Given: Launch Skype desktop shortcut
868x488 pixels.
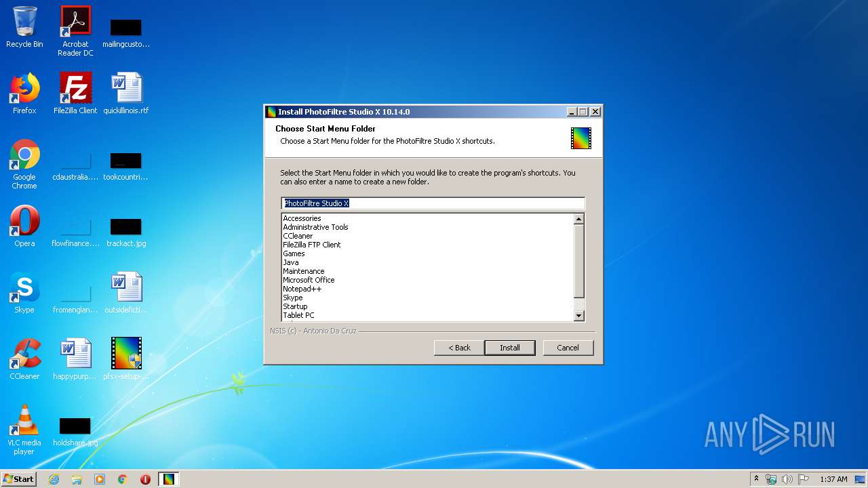Looking at the screenshot, I should point(24,293).
